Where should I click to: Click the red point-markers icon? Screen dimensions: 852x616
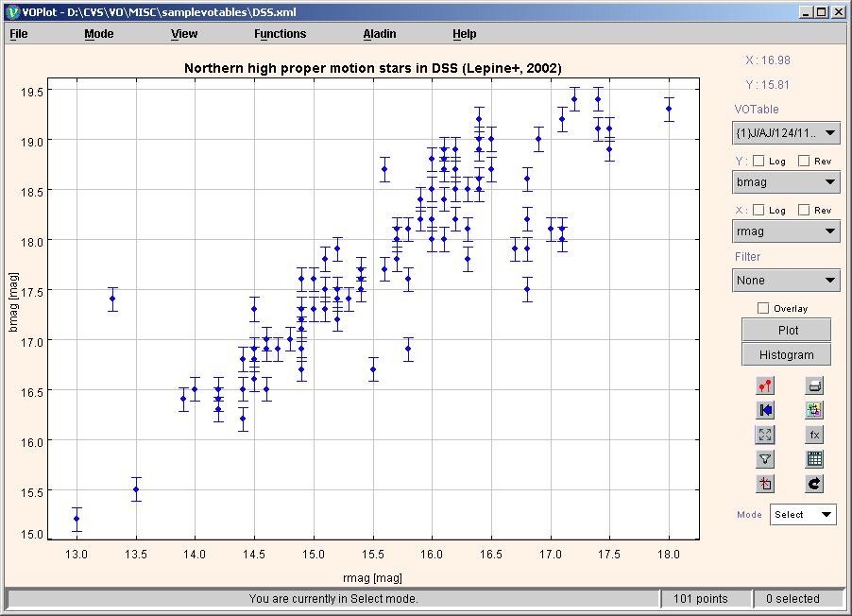765,385
